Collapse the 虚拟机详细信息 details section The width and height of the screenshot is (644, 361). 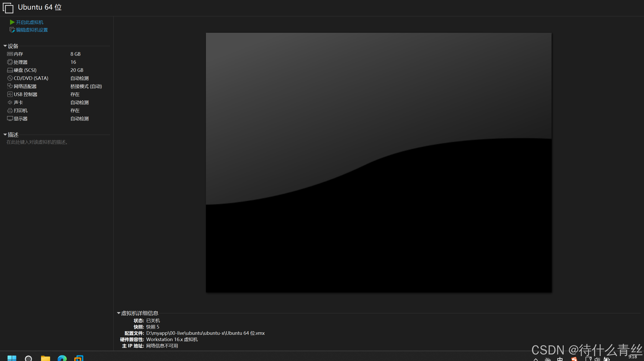[x=119, y=313]
